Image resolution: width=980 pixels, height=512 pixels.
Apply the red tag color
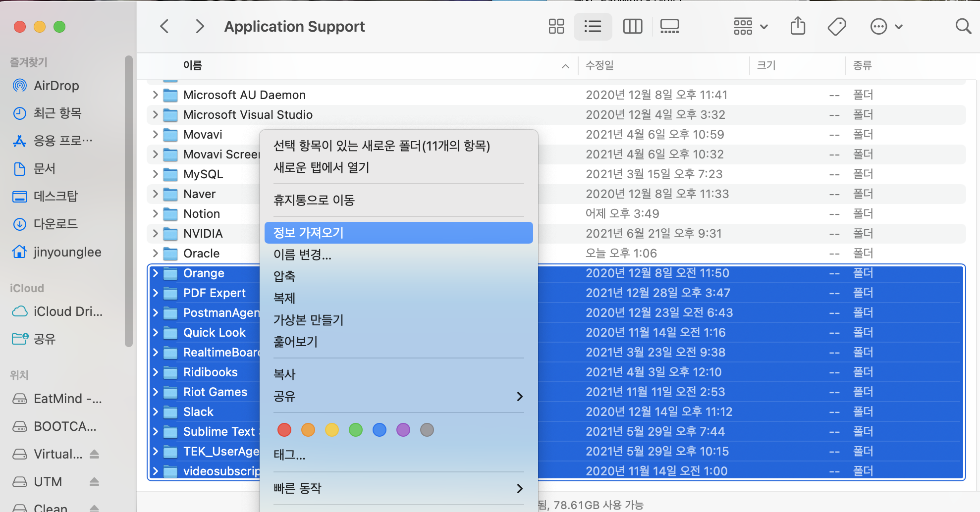pyautogui.click(x=284, y=430)
